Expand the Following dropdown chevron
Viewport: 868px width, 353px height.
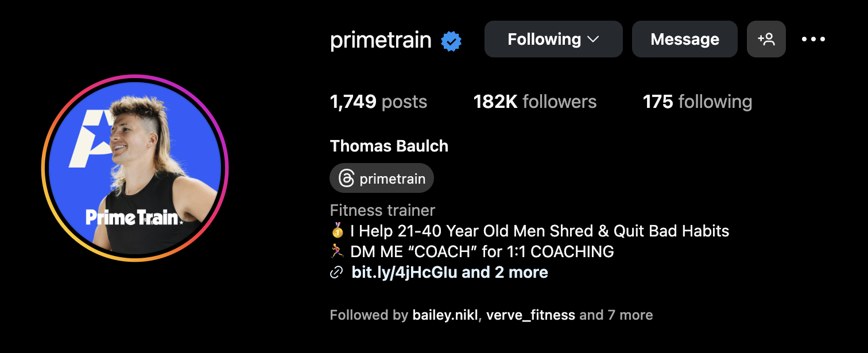593,39
